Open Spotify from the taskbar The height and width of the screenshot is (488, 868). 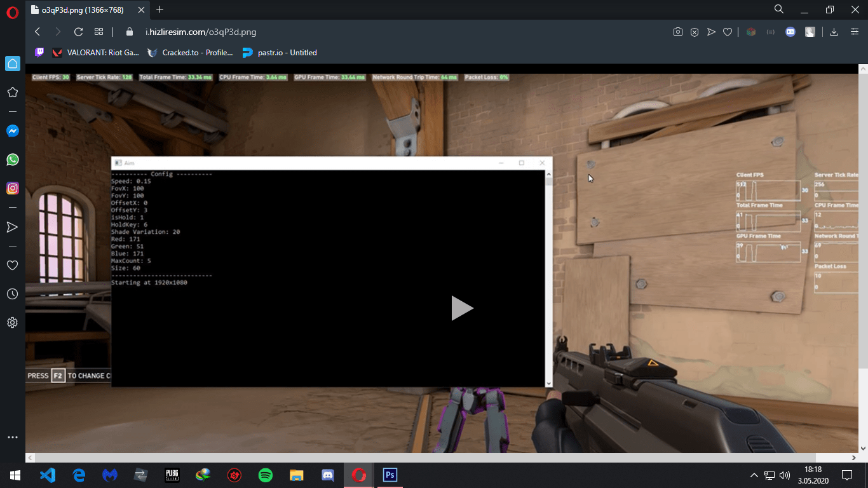click(x=266, y=475)
